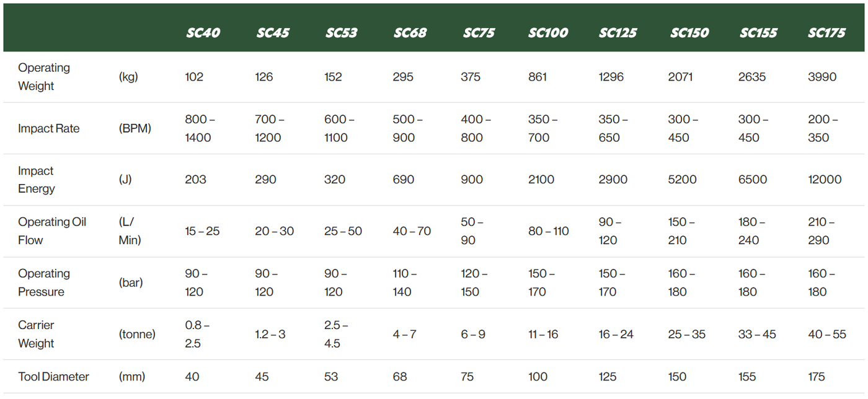Select the Carrier Weight row label

pyautogui.click(x=36, y=334)
